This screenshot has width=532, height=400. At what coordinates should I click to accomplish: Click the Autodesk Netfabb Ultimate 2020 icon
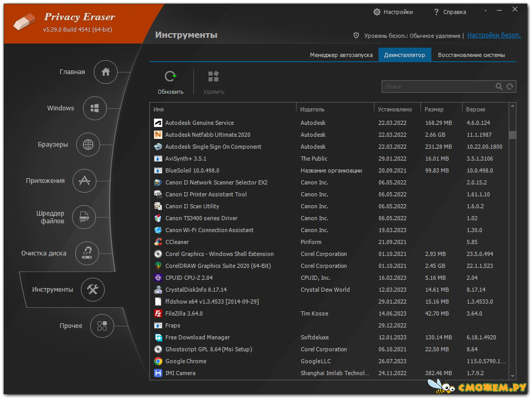[x=158, y=135]
